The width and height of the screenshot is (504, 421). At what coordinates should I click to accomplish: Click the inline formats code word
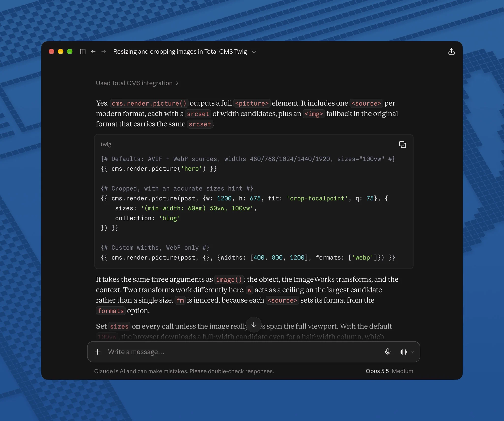point(111,311)
